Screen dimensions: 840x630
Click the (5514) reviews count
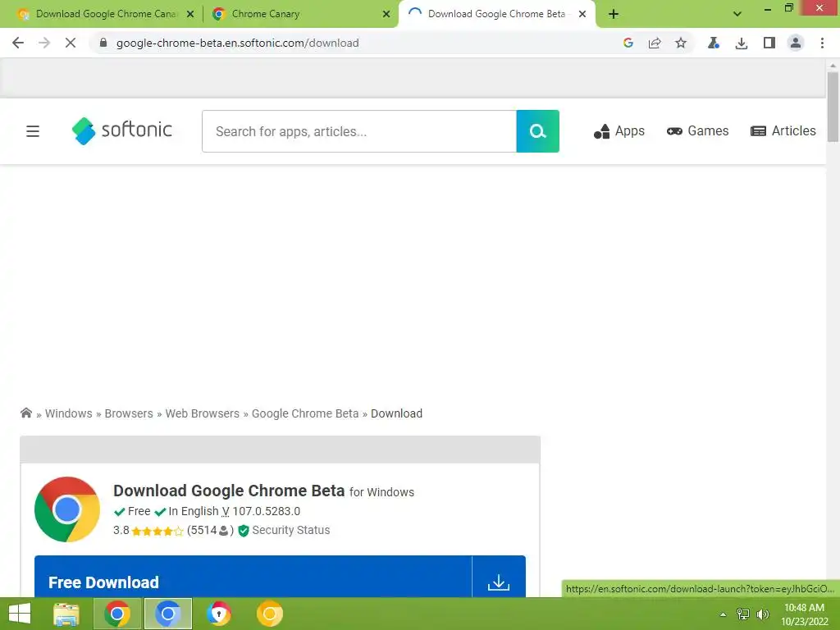[x=210, y=531]
